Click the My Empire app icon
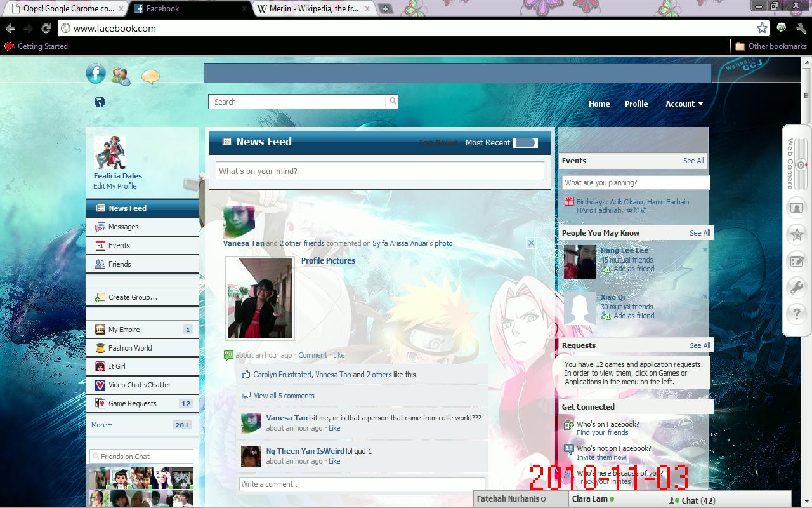The height and width of the screenshot is (508, 812). click(100, 330)
